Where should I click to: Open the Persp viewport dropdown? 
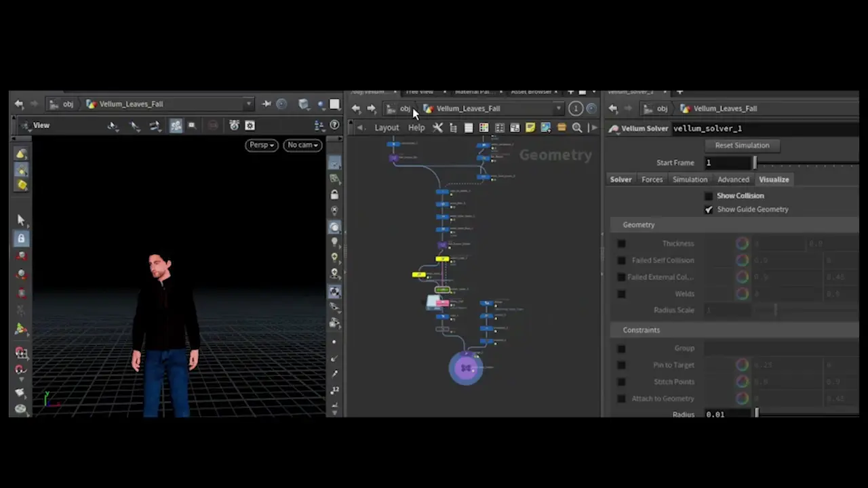262,145
